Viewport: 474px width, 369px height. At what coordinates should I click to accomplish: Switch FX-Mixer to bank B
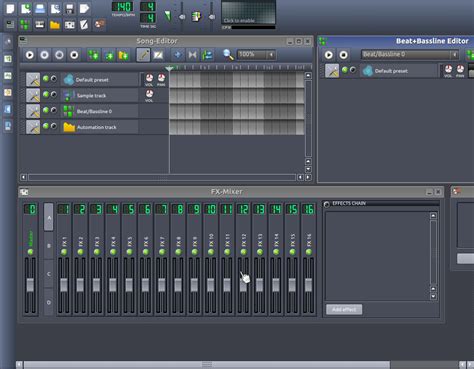tap(49, 246)
